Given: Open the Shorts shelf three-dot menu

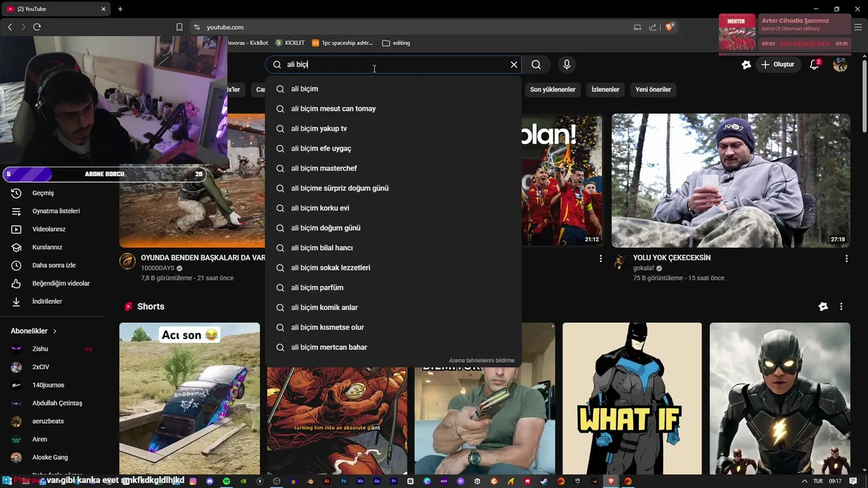Looking at the screenshot, I should (x=841, y=306).
